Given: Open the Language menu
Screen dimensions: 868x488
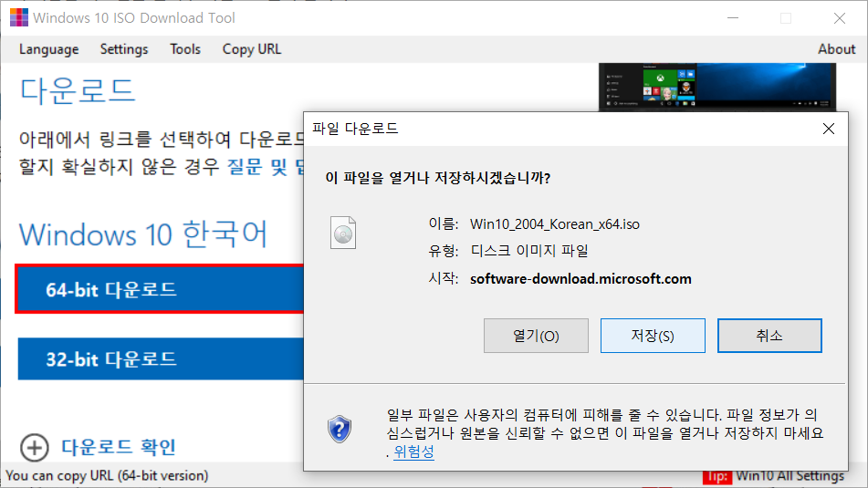Looking at the screenshot, I should click(48, 49).
